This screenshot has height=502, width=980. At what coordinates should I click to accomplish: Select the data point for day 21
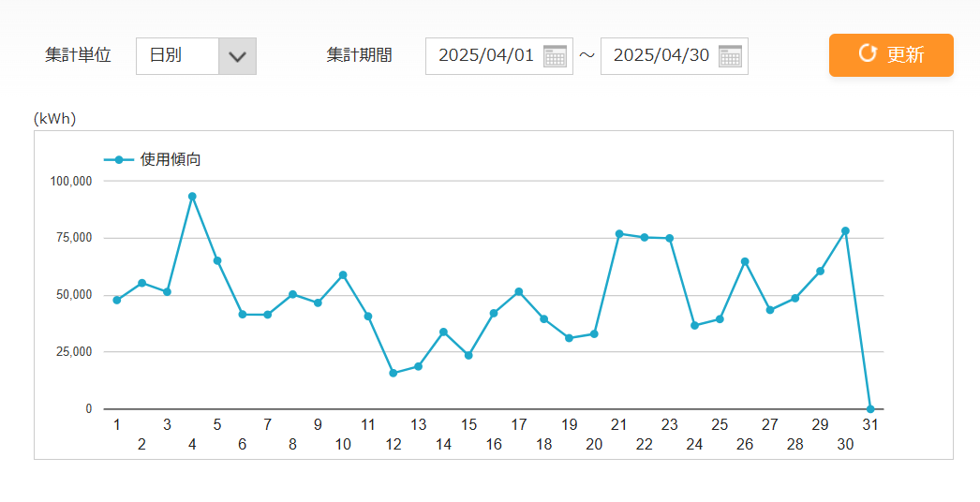point(619,233)
